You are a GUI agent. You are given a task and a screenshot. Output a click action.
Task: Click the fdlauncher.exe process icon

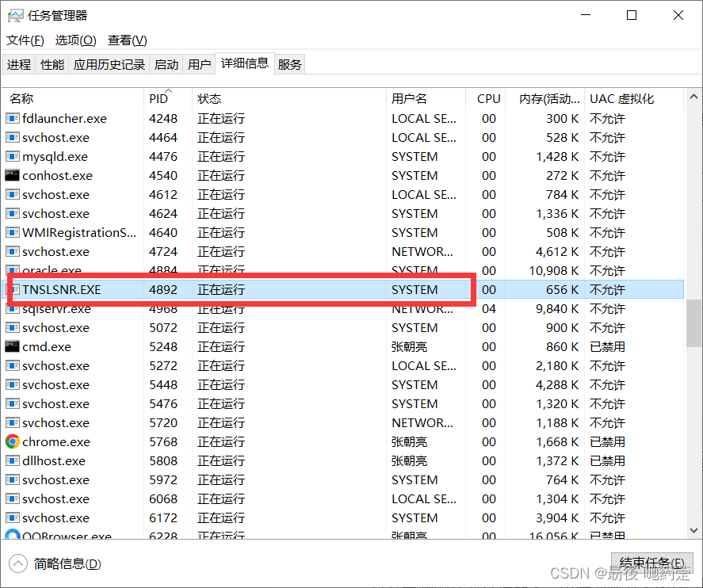[x=12, y=118]
